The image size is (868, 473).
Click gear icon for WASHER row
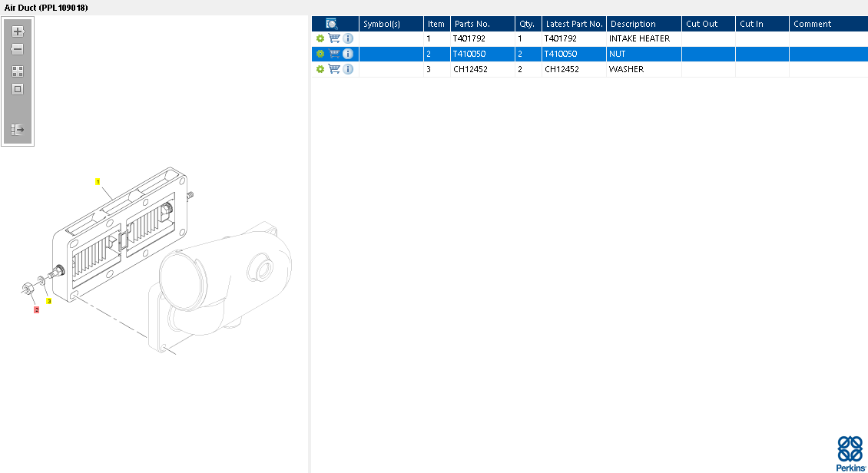tap(320, 70)
